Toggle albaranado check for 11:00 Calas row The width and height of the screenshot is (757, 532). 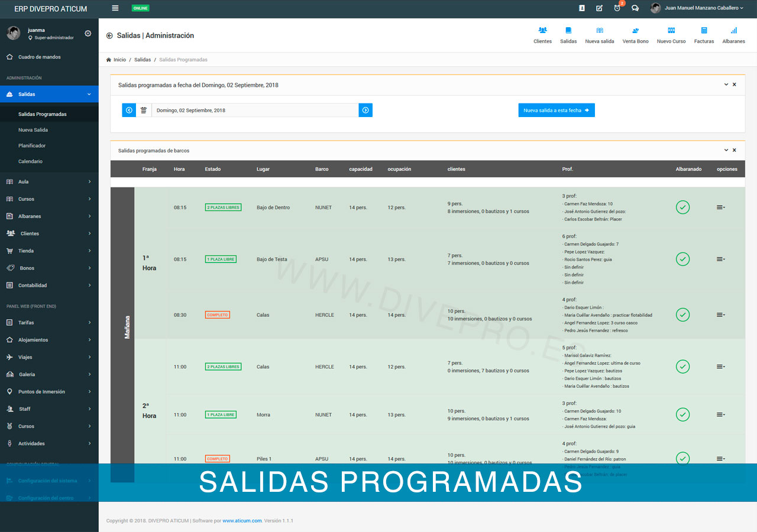tap(682, 366)
